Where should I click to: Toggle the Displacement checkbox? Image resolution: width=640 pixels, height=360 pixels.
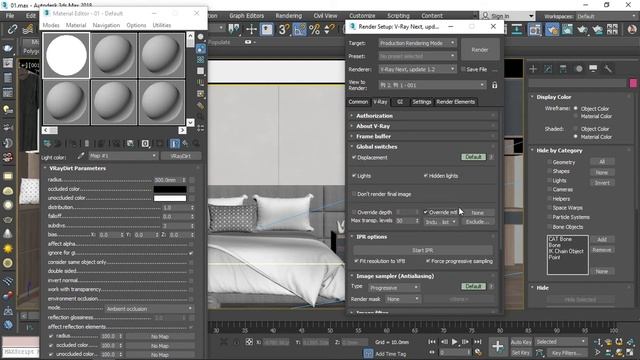click(354, 157)
